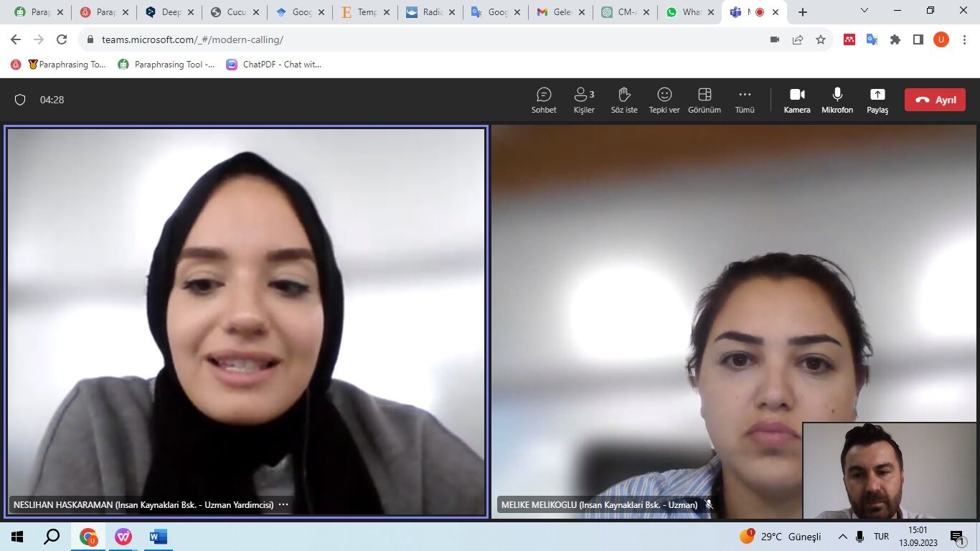
Task: Show hidden system tray icons
Action: coord(842,537)
